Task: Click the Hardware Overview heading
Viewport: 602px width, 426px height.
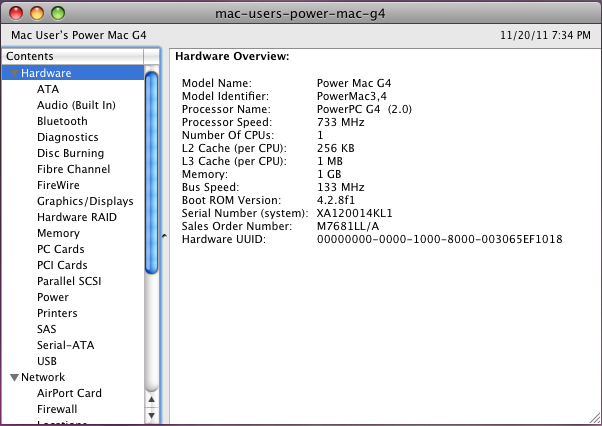Action: 232,56
